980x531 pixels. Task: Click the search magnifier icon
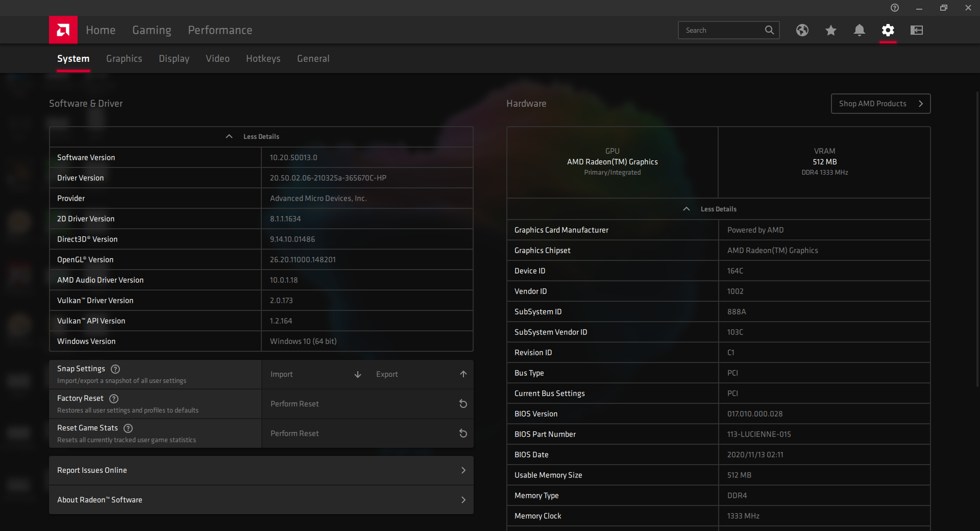769,30
